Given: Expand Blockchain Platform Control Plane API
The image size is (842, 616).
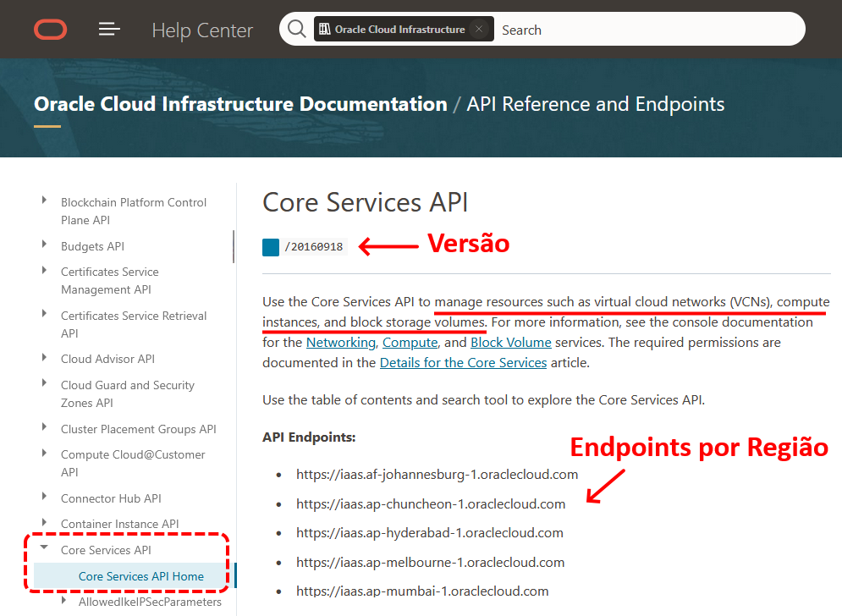Looking at the screenshot, I should 44,201.
